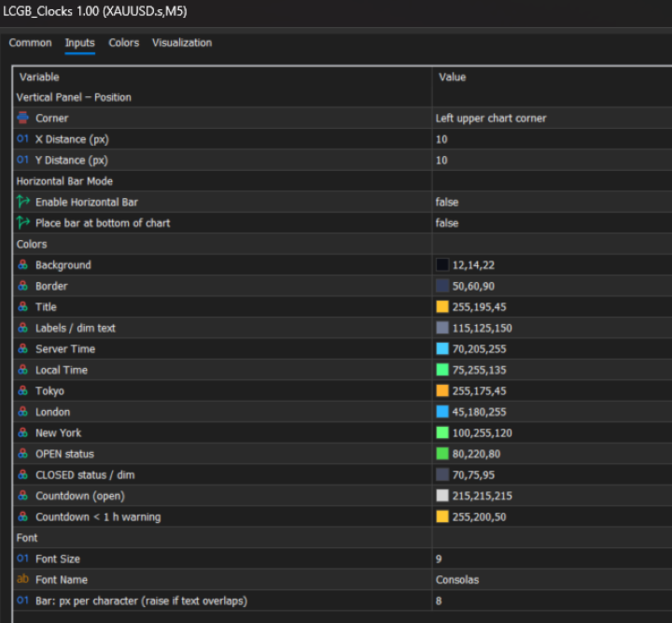
Task: Click the Countdown < 1 h warning icon
Action: [x=22, y=517]
